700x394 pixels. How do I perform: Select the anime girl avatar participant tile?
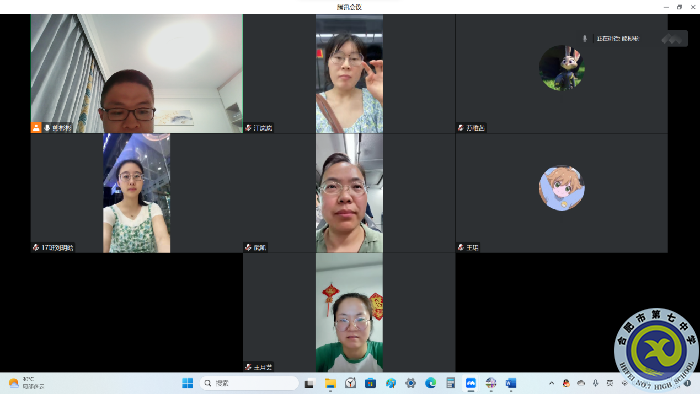(x=562, y=193)
